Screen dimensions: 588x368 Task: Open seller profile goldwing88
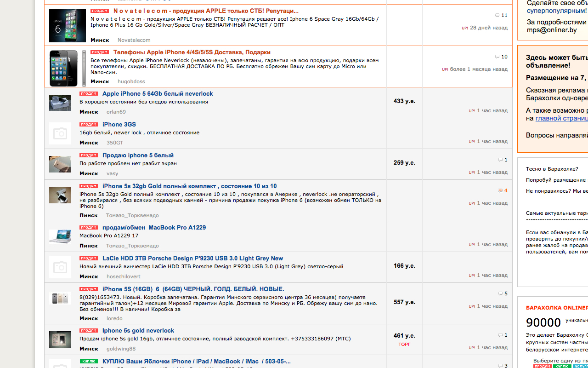click(x=121, y=349)
